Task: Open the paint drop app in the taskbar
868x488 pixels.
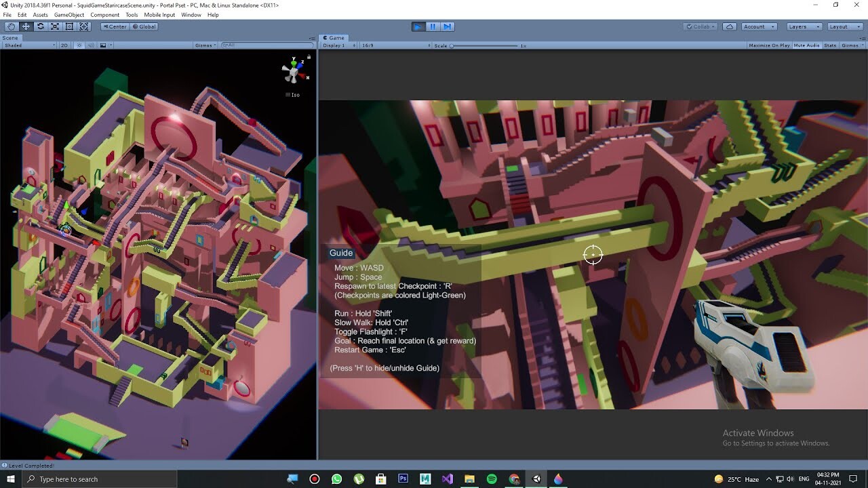Action: [558, 479]
